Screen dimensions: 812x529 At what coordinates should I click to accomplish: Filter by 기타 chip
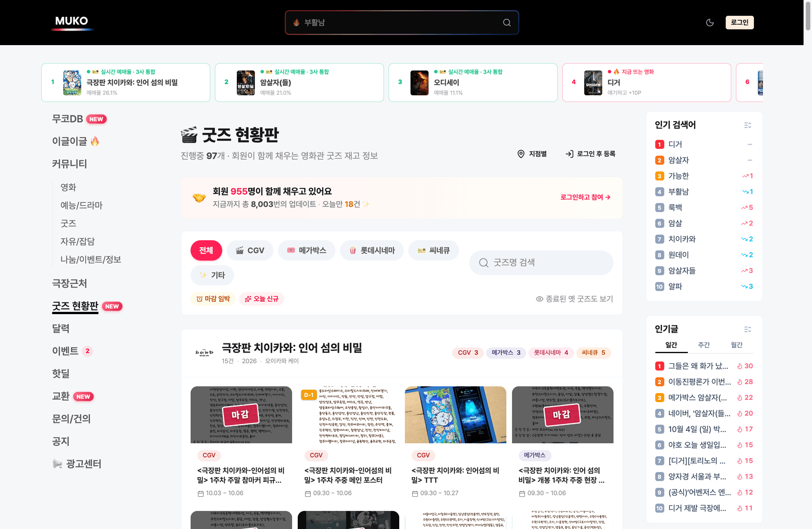click(212, 275)
